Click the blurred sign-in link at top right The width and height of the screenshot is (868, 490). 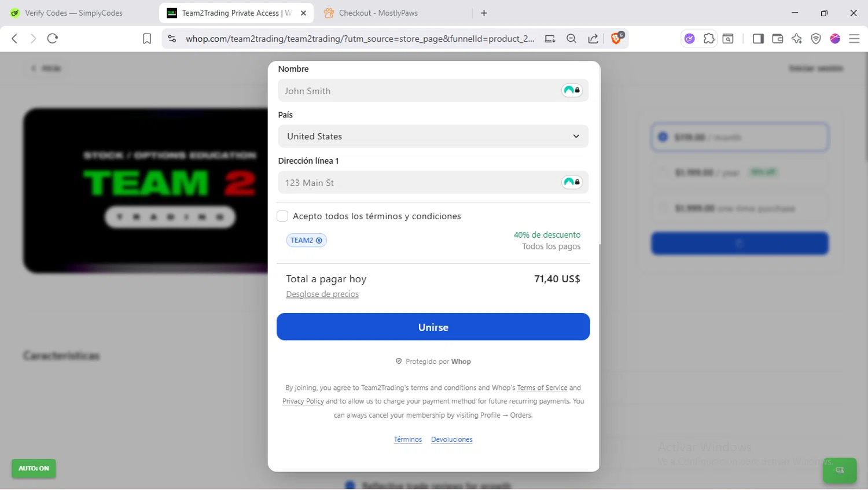click(x=816, y=68)
